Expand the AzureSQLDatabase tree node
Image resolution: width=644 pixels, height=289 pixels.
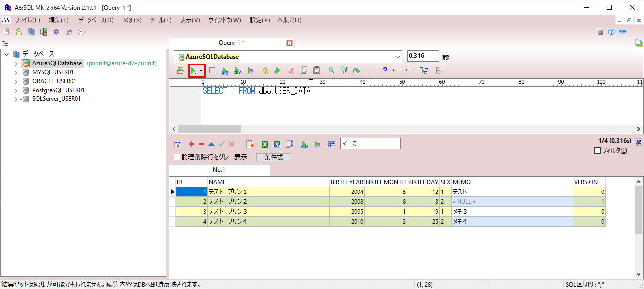16,64
